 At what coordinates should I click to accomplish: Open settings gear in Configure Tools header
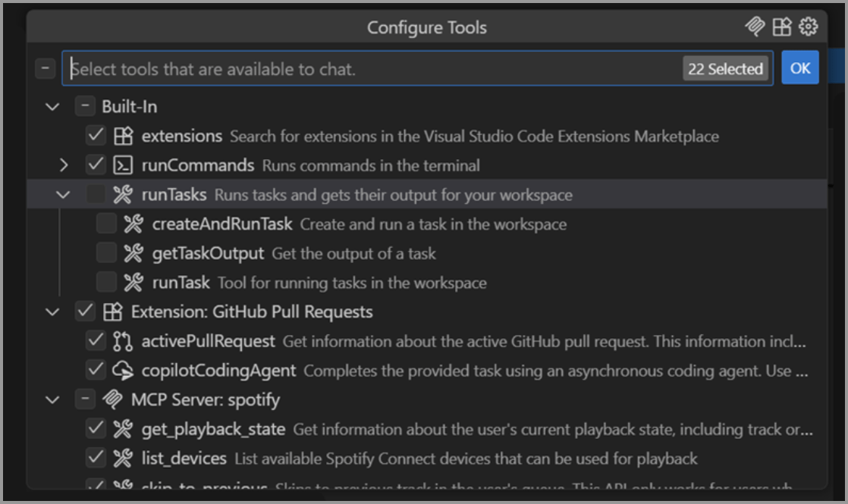809,27
